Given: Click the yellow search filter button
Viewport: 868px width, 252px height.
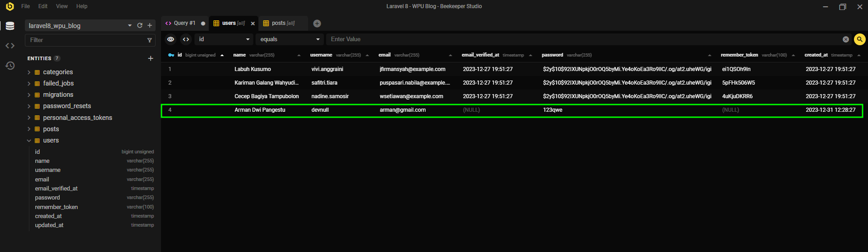Looking at the screenshot, I should tap(859, 39).
